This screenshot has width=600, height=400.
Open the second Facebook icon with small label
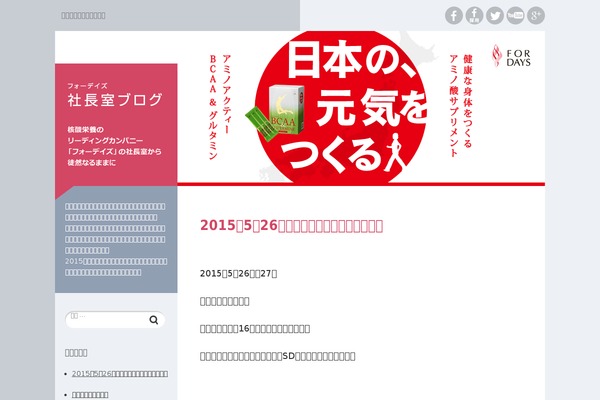click(474, 16)
